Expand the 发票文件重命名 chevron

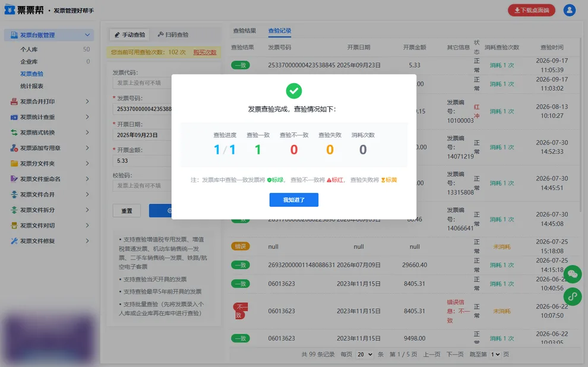(87, 179)
